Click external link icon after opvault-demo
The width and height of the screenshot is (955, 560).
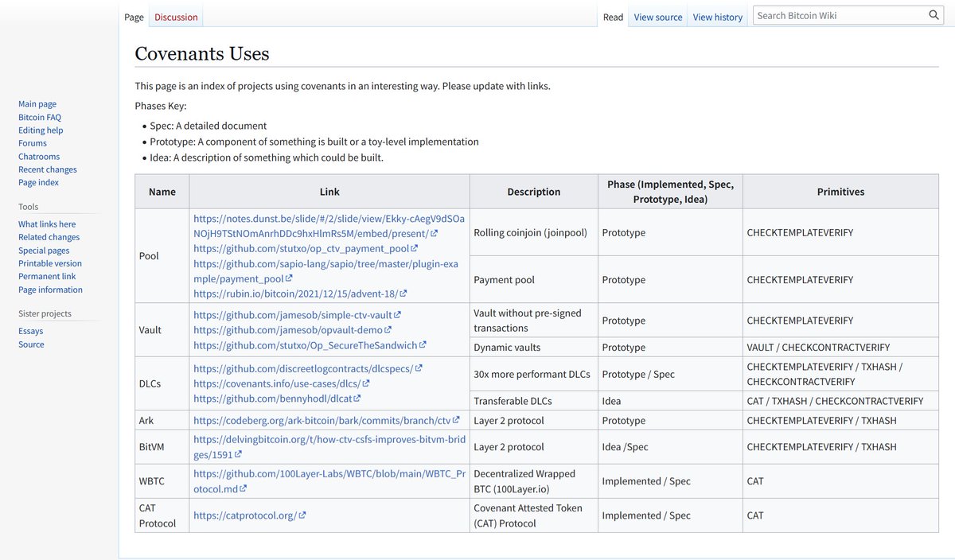[388, 330]
